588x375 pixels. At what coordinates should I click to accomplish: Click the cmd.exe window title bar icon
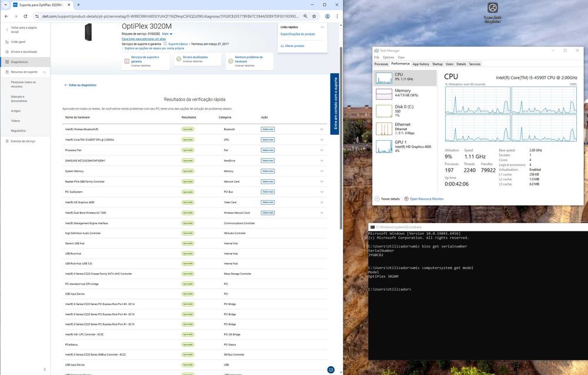372,227
